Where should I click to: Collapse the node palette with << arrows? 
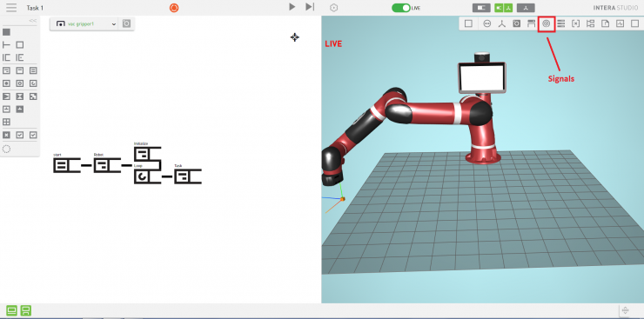(x=33, y=21)
